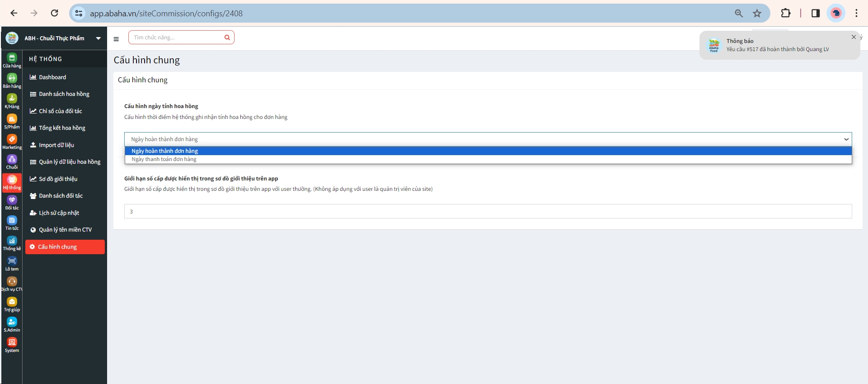This screenshot has width=868, height=384.
Task: Click the hamburger menu toggle icon
Action: click(x=116, y=39)
